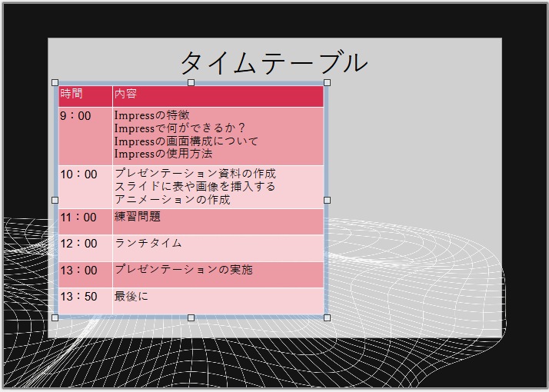Screen dimensions: 549x392
Task: Click the line スライドに表や画像を挿入する
Action: click(195, 186)
